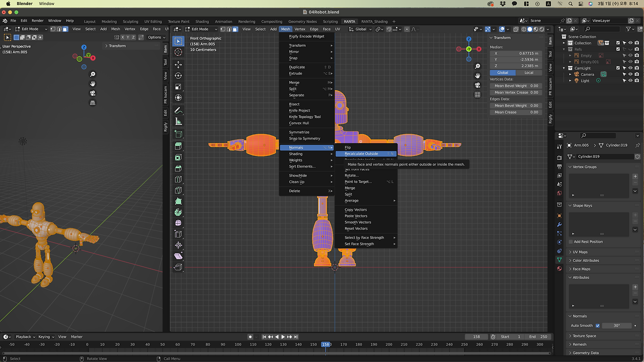
Task: Switch transform coordinates to Local
Action: (529, 72)
